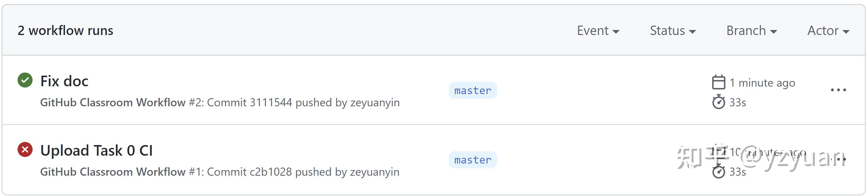This screenshot has height=196, width=868.
Task: Click the 1 minute ago timestamp
Action: pyautogui.click(x=762, y=83)
